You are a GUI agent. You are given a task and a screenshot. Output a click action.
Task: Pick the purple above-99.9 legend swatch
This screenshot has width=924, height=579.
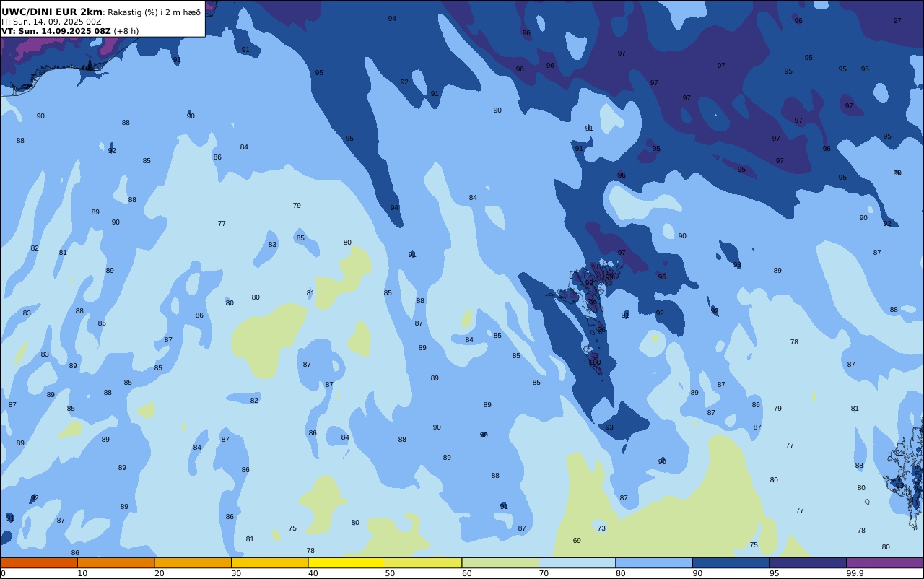point(884,562)
